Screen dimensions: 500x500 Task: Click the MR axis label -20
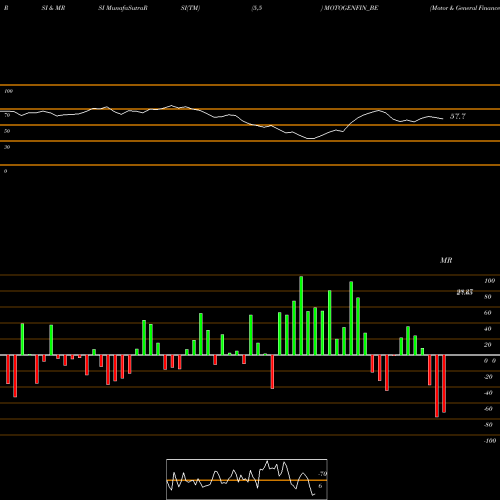point(488,377)
